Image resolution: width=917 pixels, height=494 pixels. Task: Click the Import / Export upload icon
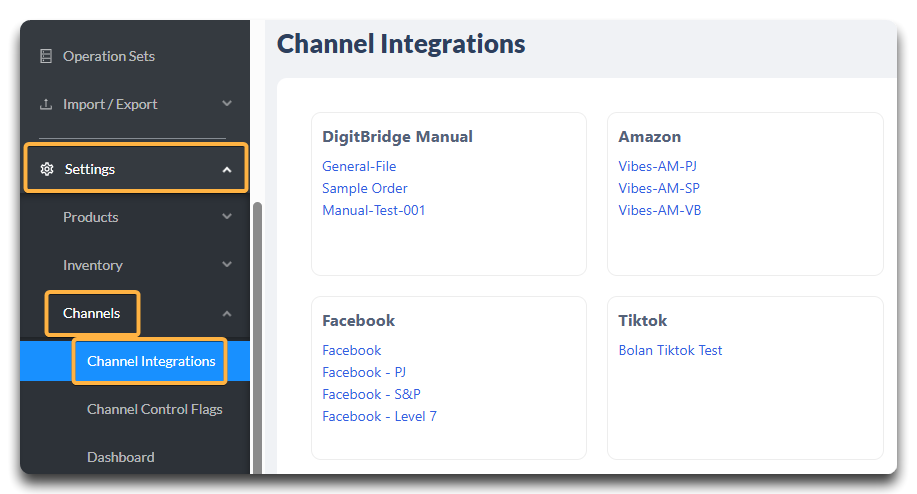coord(46,104)
